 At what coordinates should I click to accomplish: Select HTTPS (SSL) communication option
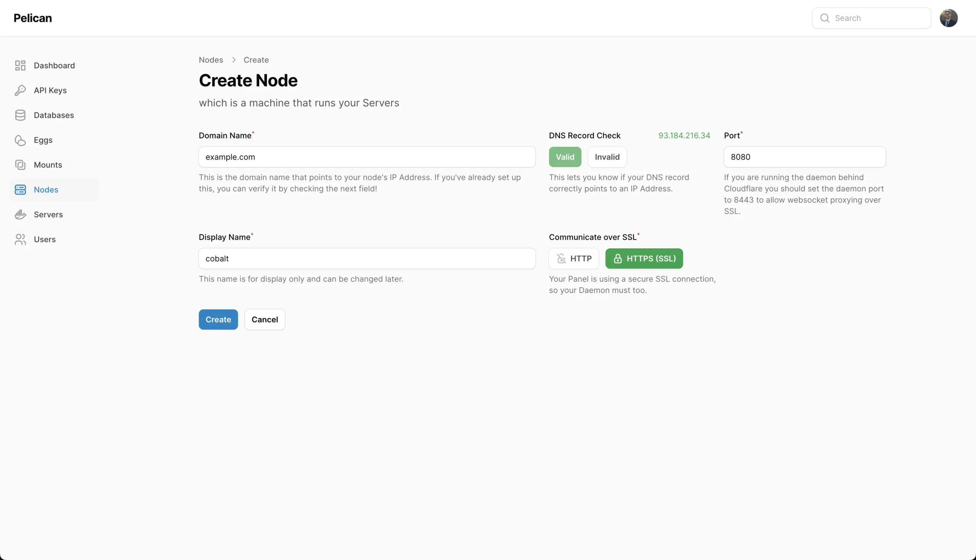644,258
